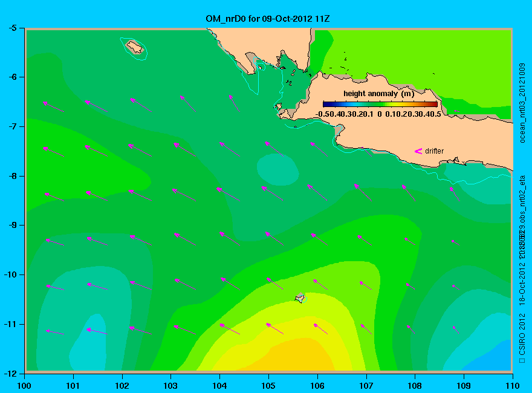Click the x-axis label 102

(x=122, y=386)
